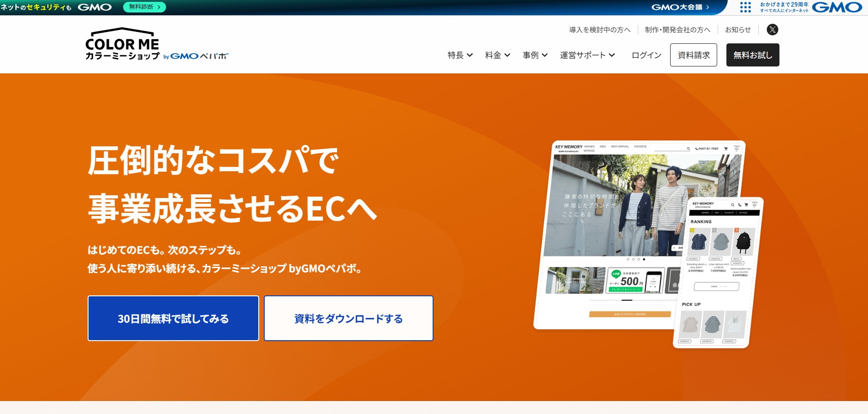Expand the 事例 menu chevron

[x=544, y=55]
